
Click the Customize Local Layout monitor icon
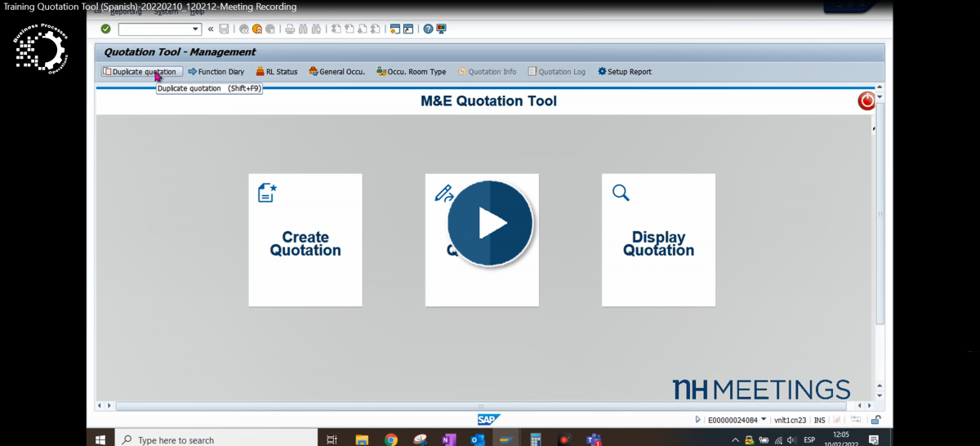tap(442, 29)
